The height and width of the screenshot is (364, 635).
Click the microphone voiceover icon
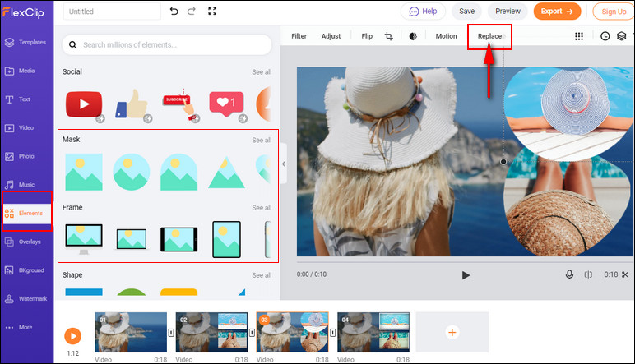click(569, 274)
